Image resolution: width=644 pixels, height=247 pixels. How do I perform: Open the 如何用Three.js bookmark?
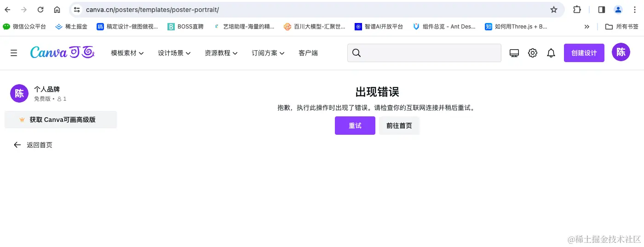click(516, 27)
